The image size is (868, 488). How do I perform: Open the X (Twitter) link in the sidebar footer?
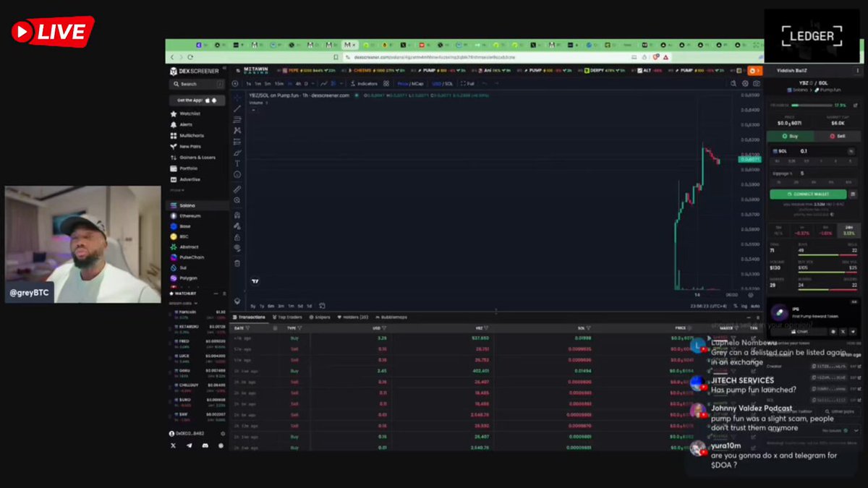pyautogui.click(x=174, y=446)
